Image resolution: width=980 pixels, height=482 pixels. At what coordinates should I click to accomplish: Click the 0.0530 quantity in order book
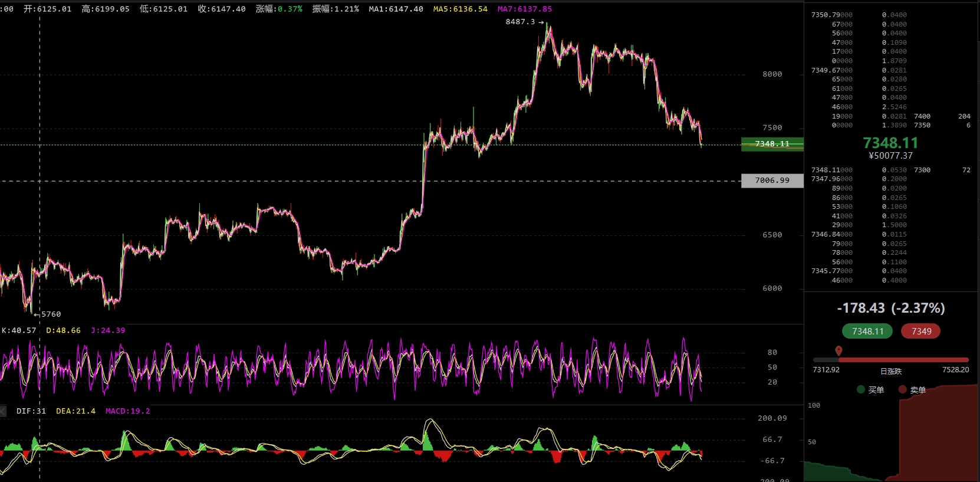895,170
